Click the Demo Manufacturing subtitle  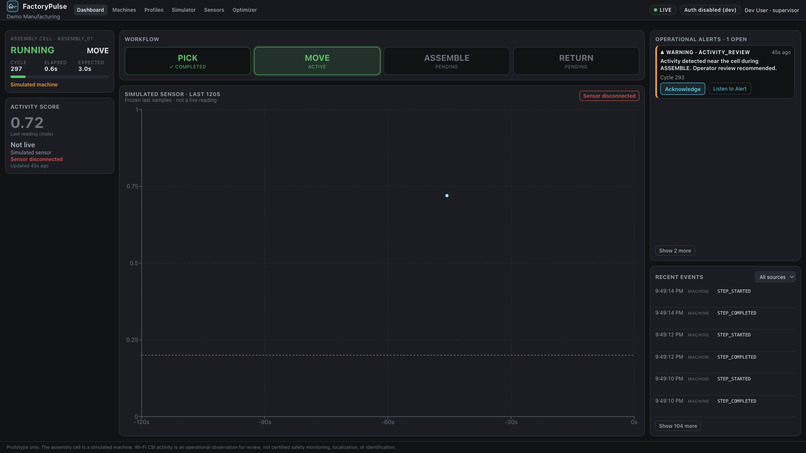pos(33,16)
